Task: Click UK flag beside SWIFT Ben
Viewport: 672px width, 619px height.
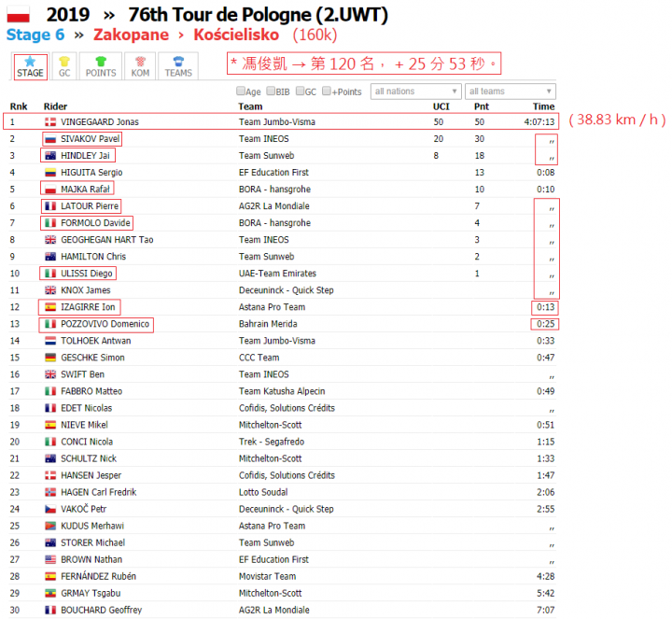Action: point(50,374)
